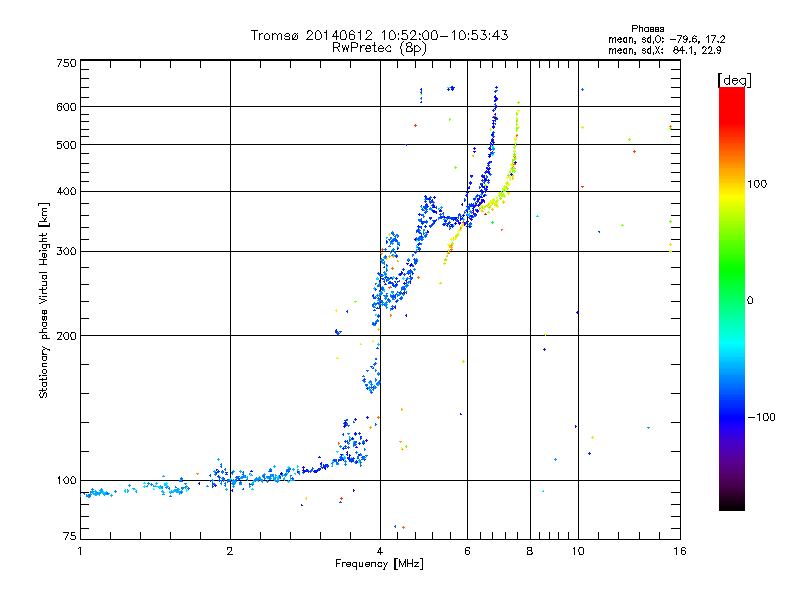Click the y-axis tick label '750'
This screenshot has height=600, width=800.
(66, 63)
